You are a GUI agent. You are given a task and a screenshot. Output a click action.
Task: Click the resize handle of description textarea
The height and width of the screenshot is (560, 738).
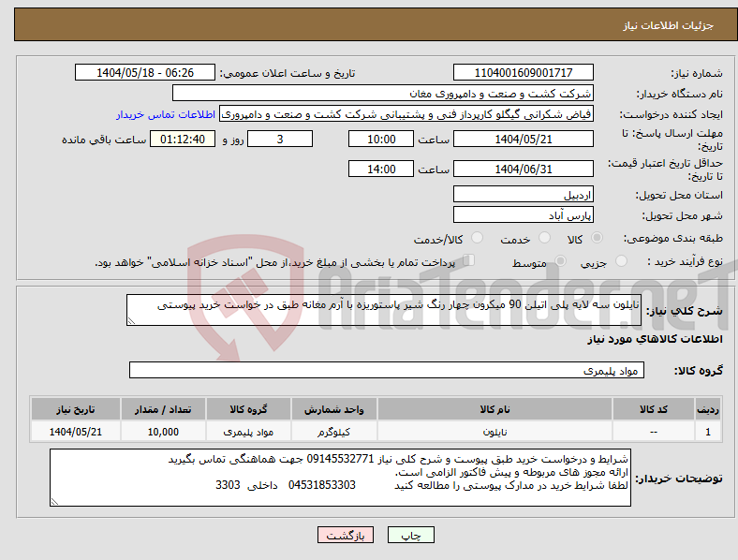(131, 321)
